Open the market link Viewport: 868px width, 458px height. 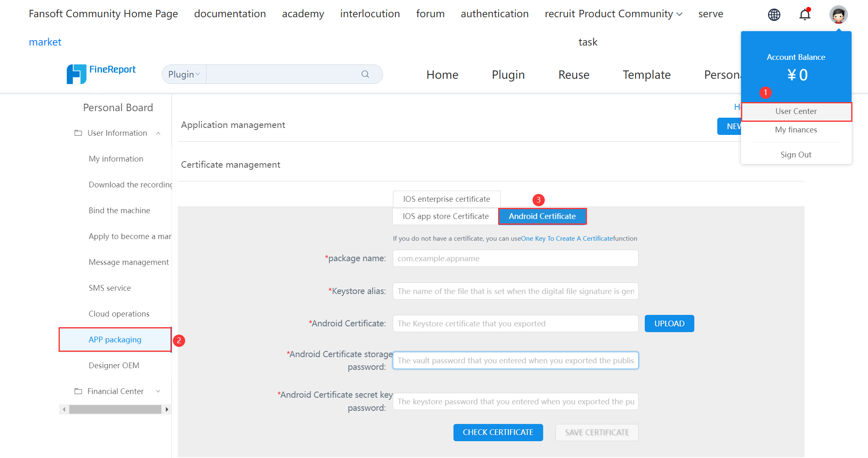click(x=45, y=42)
